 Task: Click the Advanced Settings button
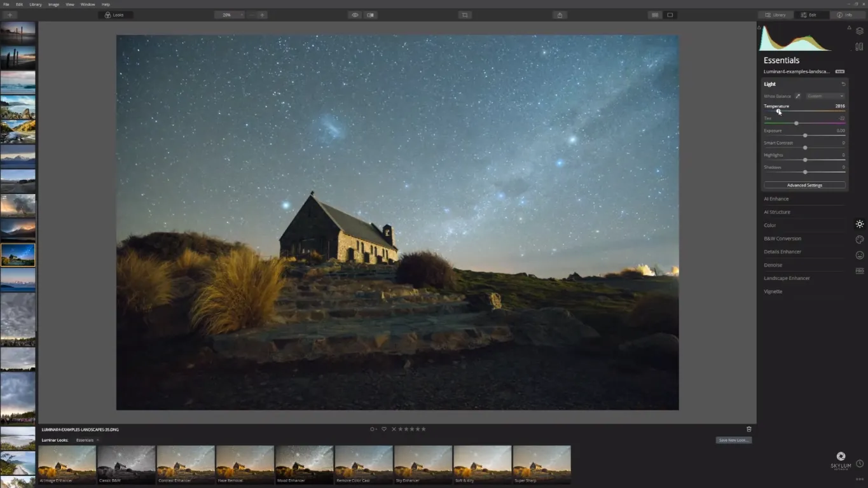[804, 185]
